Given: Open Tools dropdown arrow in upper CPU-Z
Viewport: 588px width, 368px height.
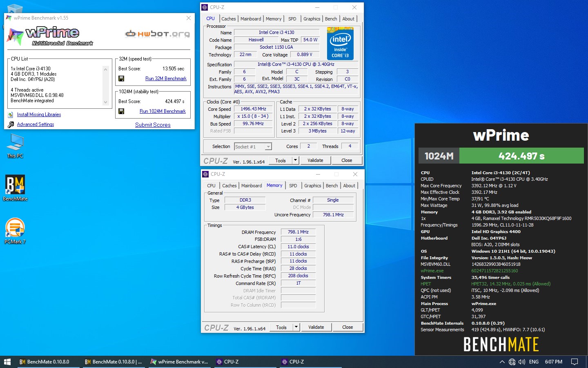Looking at the screenshot, I should [x=295, y=160].
